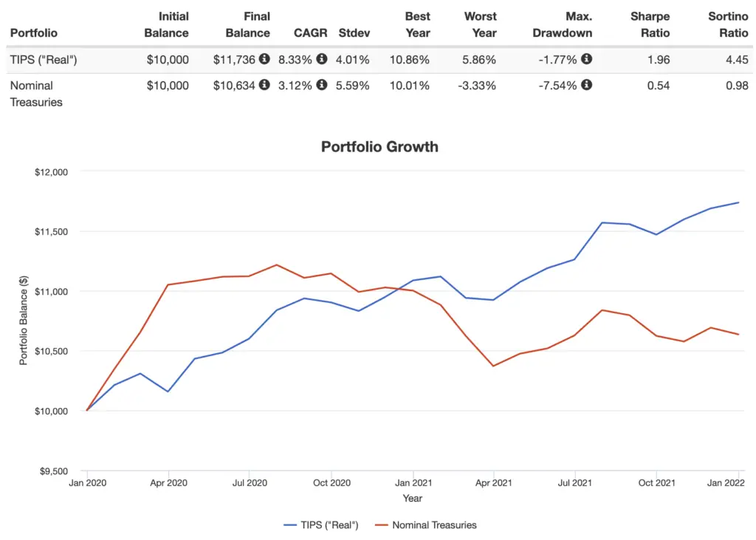756x540 pixels.
Task: Click the Initial Balance column header
Action: pos(166,24)
